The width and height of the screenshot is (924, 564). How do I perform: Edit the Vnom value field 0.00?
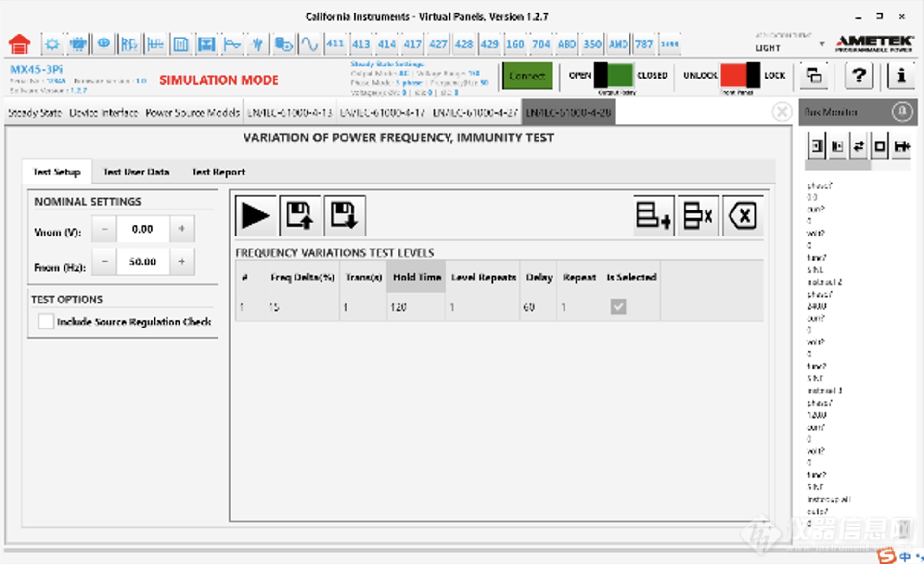[x=143, y=229]
